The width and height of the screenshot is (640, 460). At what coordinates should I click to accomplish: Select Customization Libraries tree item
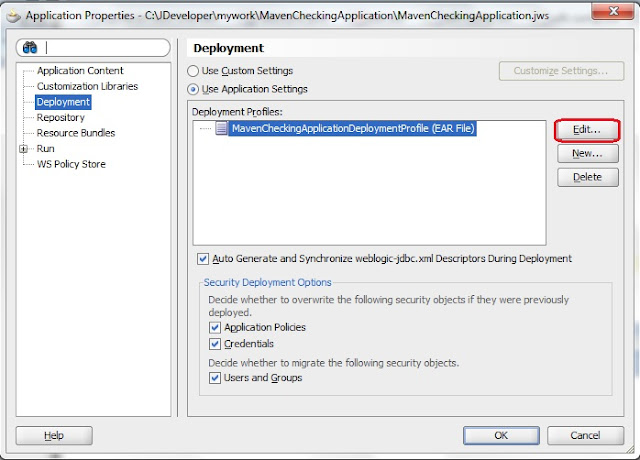click(87, 86)
